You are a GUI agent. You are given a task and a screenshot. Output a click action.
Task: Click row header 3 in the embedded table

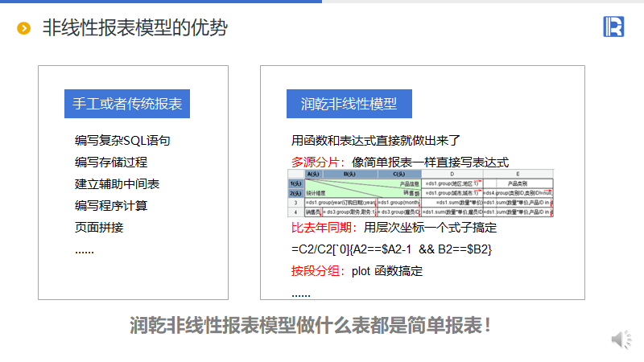295,203
